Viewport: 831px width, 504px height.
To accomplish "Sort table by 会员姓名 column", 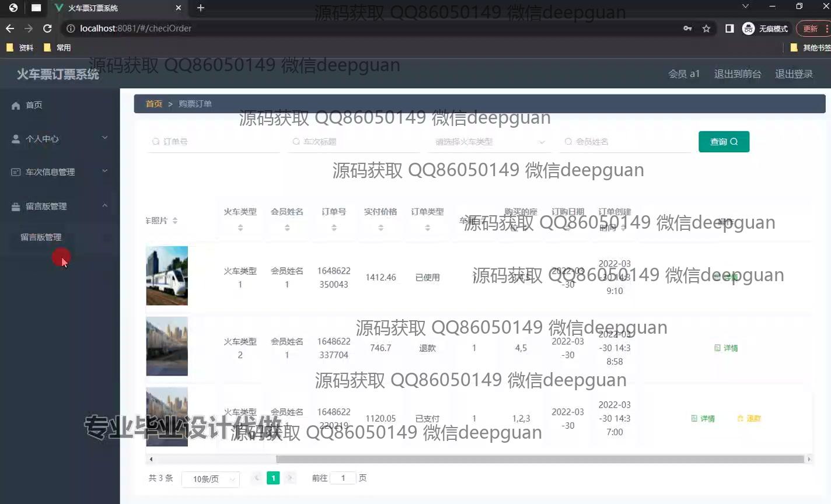I will 287,228.
